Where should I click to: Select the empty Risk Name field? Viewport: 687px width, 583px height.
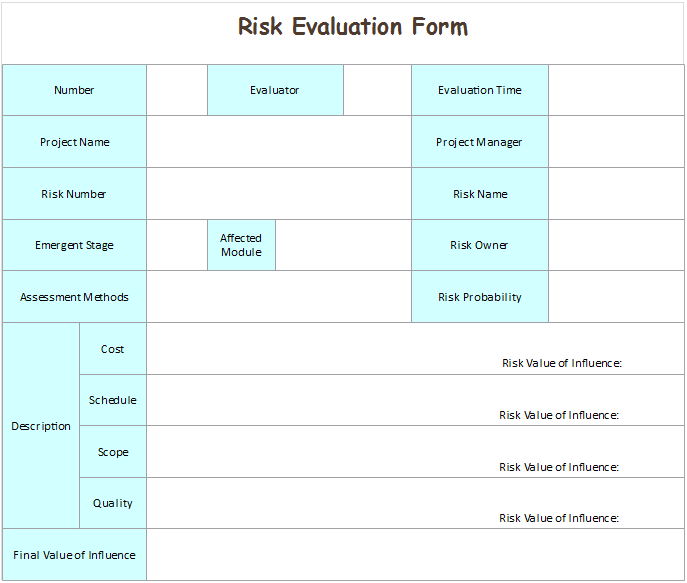[616, 194]
